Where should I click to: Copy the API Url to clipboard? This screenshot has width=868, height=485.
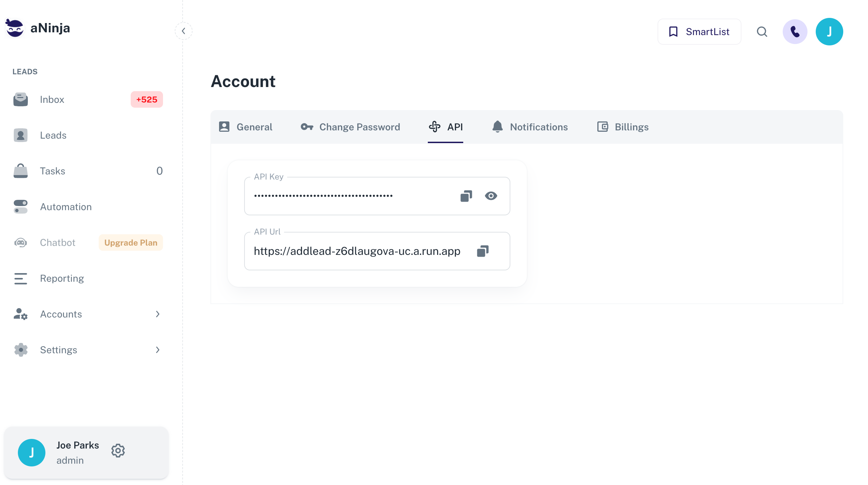(x=482, y=251)
